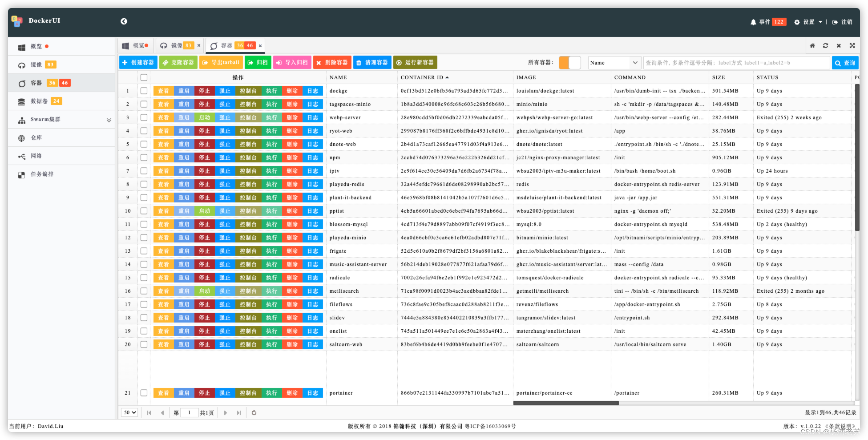
Task: Select the checkbox for dockge row
Action: [144, 91]
